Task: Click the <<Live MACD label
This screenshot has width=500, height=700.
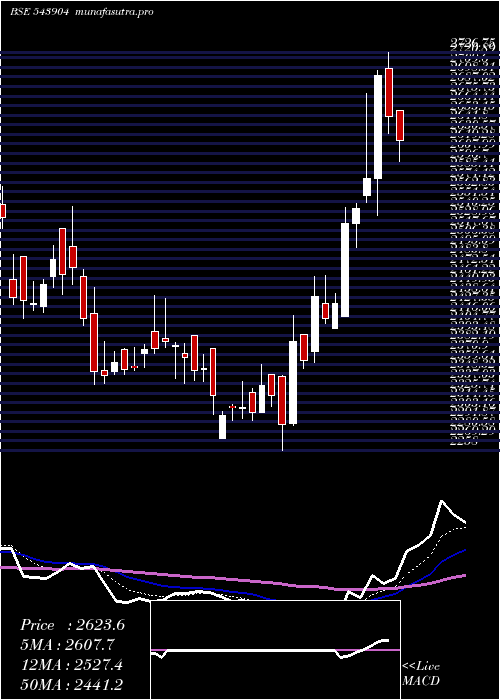Action: [421, 674]
